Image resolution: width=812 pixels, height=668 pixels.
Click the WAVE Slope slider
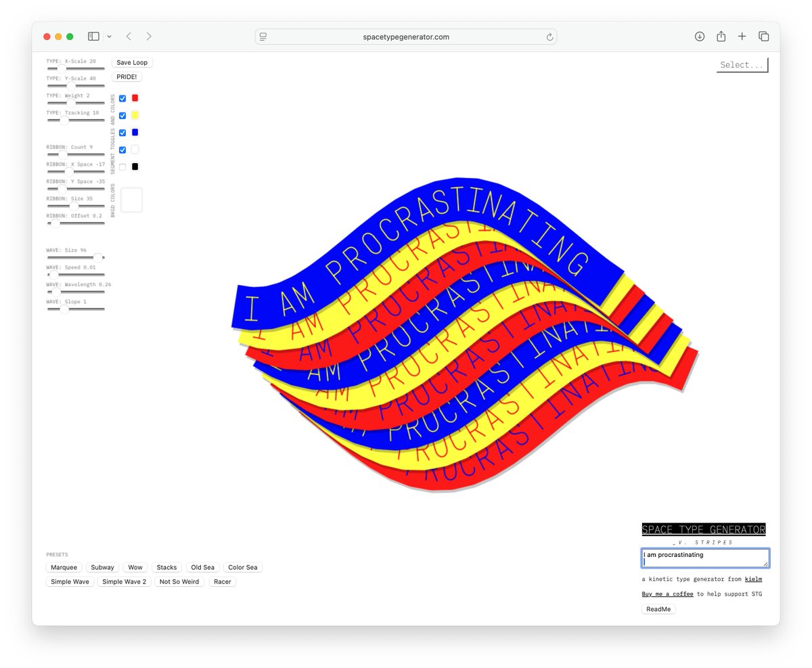point(76,309)
